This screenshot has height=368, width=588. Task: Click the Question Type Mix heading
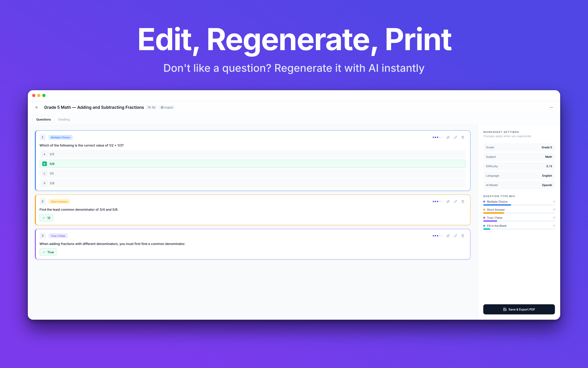(499, 196)
